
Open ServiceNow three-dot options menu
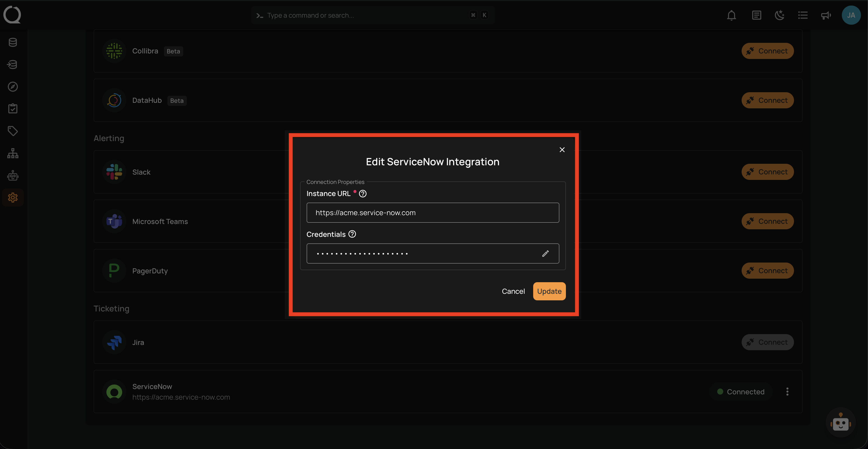pyautogui.click(x=787, y=392)
